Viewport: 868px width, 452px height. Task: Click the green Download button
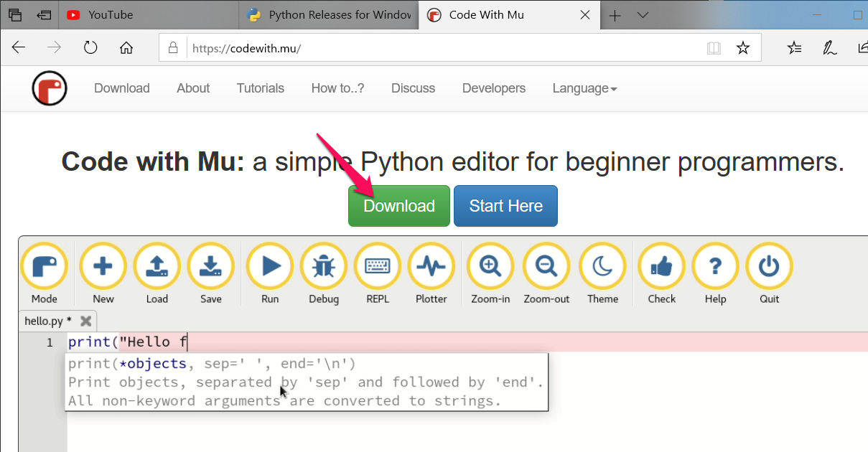click(x=399, y=206)
